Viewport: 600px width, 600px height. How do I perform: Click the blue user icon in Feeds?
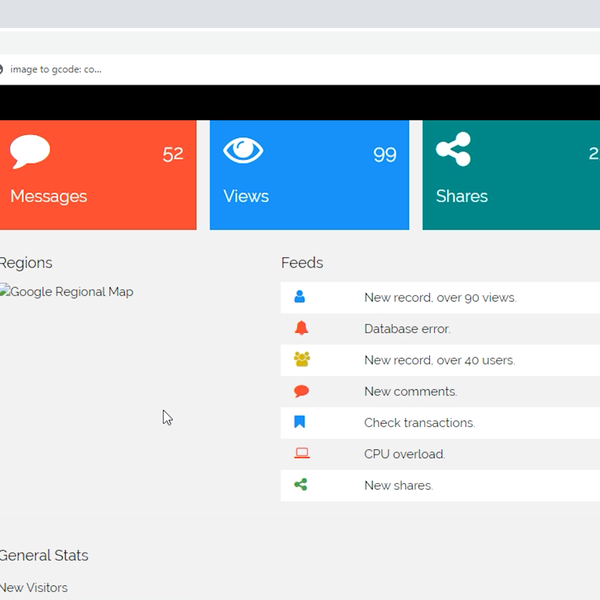[x=300, y=297]
